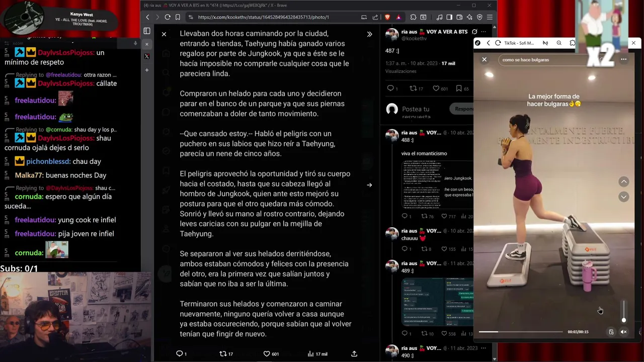Open Brave Rewards triangle icon
644x362 pixels.
point(398,17)
